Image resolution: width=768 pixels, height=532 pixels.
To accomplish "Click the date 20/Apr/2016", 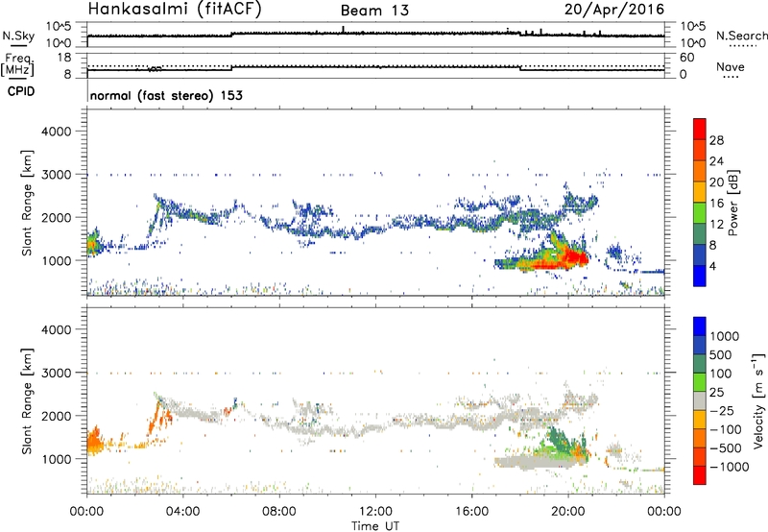I will (x=614, y=10).
